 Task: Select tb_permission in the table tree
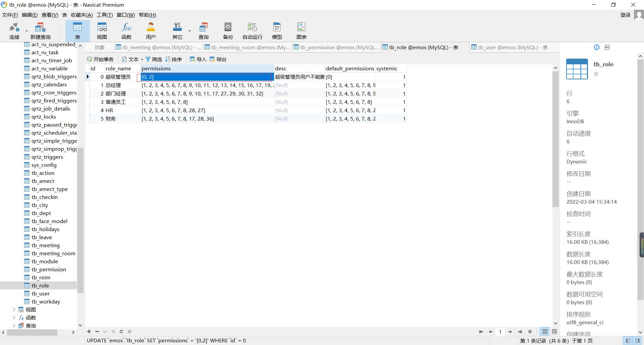(x=49, y=269)
